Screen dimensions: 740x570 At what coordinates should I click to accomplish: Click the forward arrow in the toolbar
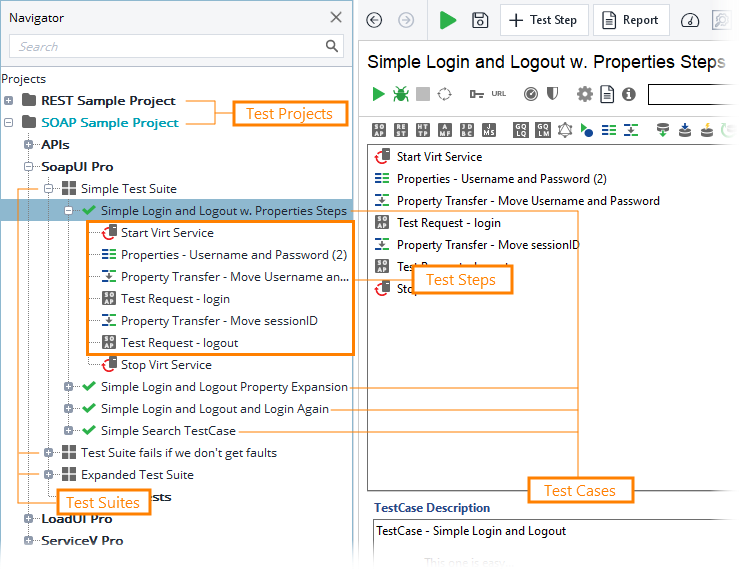tap(406, 20)
